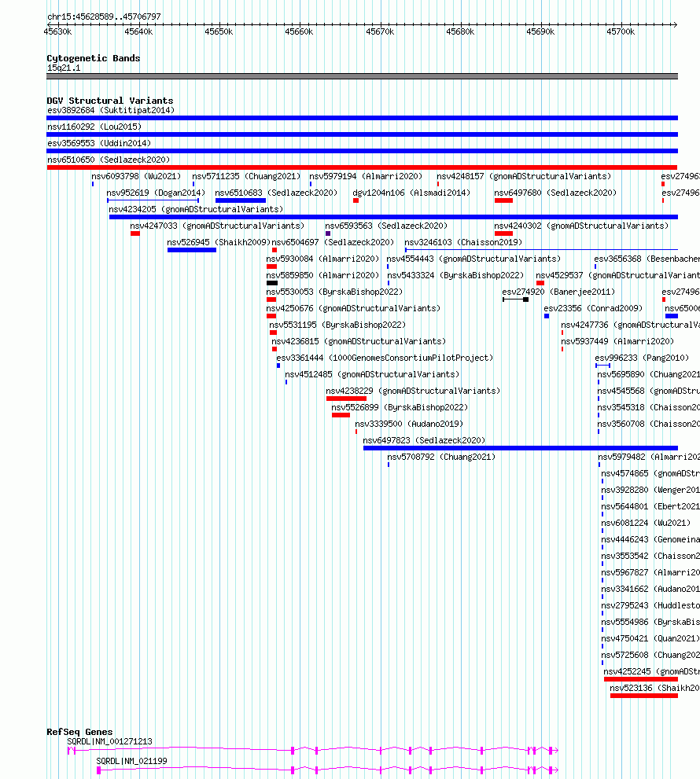The width and height of the screenshot is (700, 779).
Task: Open nsv4512485 (gnomADStructuralVariants) label
Action: (372, 374)
